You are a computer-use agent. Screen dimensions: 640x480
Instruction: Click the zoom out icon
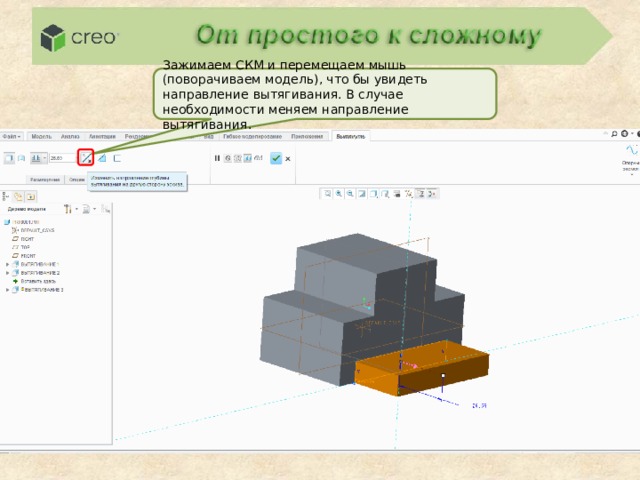pos(350,194)
